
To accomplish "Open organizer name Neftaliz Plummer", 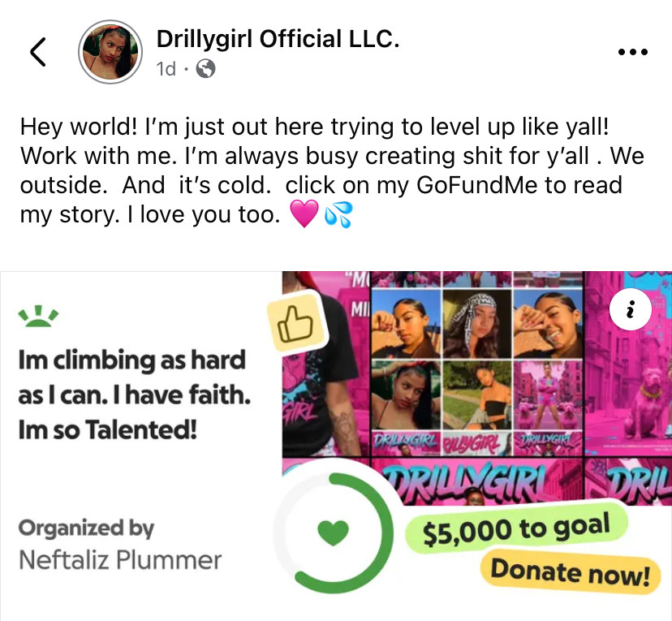I will [120, 560].
